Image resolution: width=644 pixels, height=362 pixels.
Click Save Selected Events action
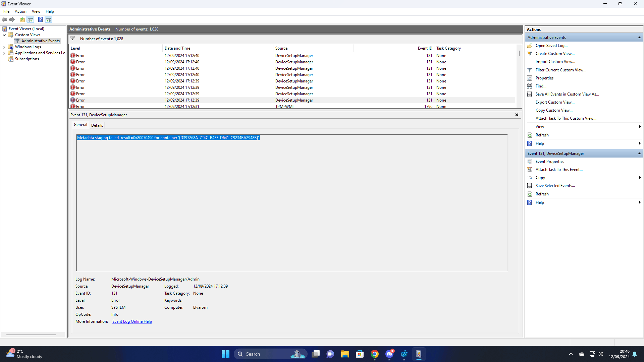555,186
